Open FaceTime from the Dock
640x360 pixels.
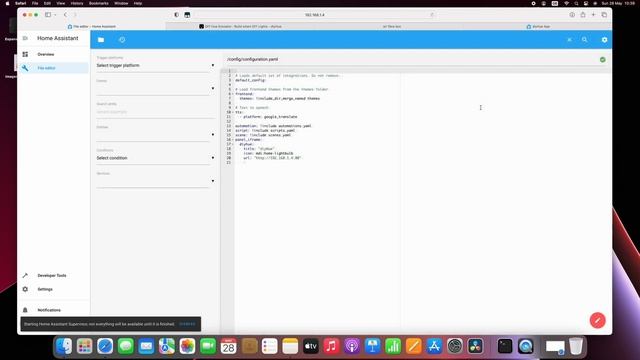(208, 347)
